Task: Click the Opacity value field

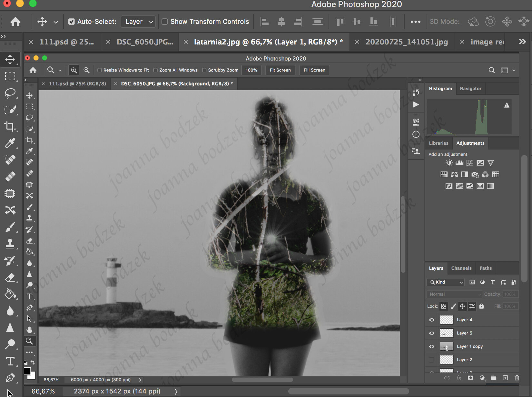Action: (510, 294)
